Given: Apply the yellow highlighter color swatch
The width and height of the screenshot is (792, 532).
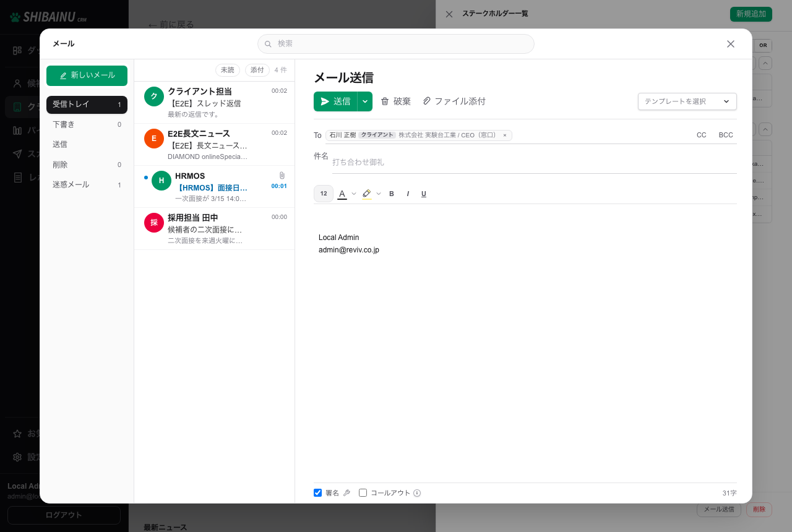Looking at the screenshot, I should point(367,194).
